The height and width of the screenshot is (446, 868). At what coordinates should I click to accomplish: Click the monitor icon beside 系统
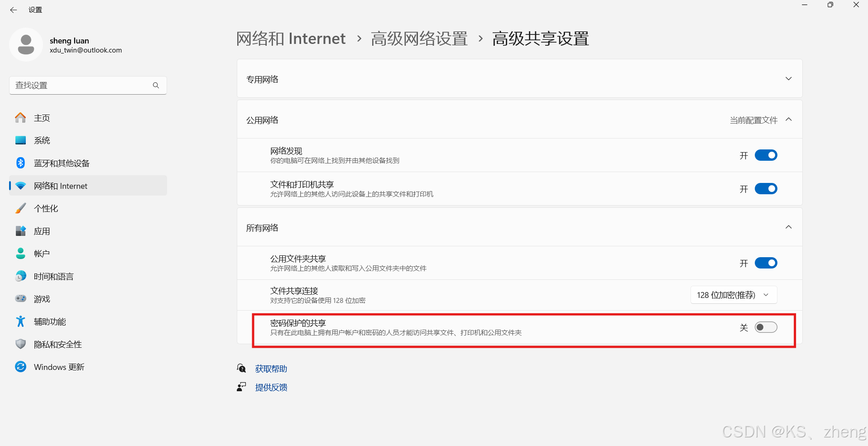(20, 140)
